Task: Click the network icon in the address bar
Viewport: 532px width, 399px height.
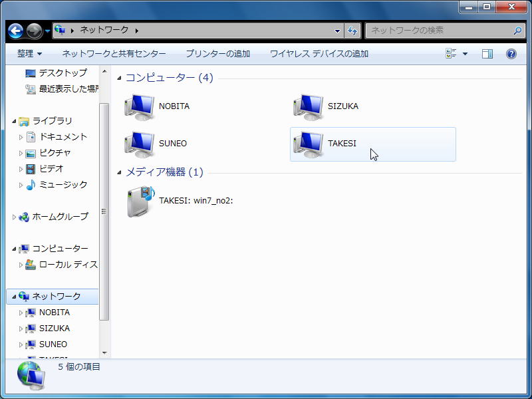Action: [60, 30]
